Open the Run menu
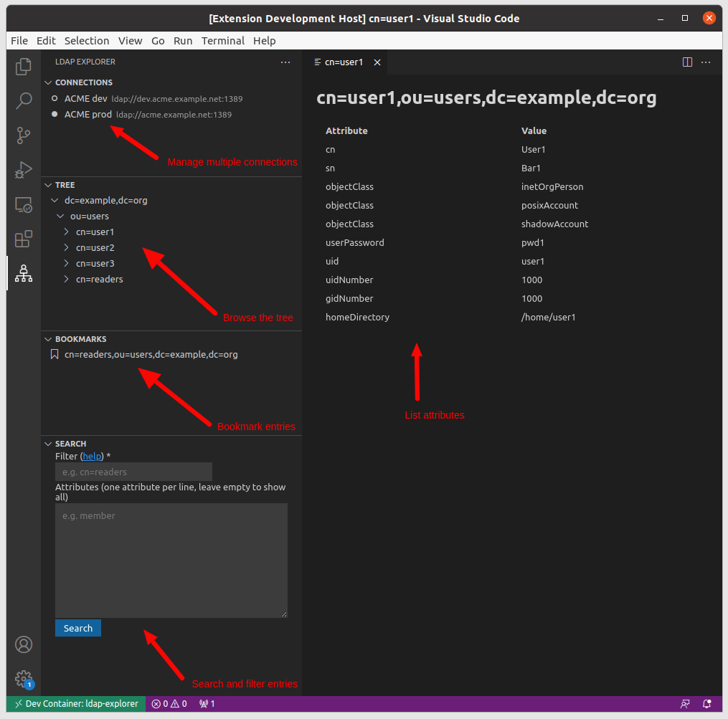The image size is (728, 719). coord(183,41)
